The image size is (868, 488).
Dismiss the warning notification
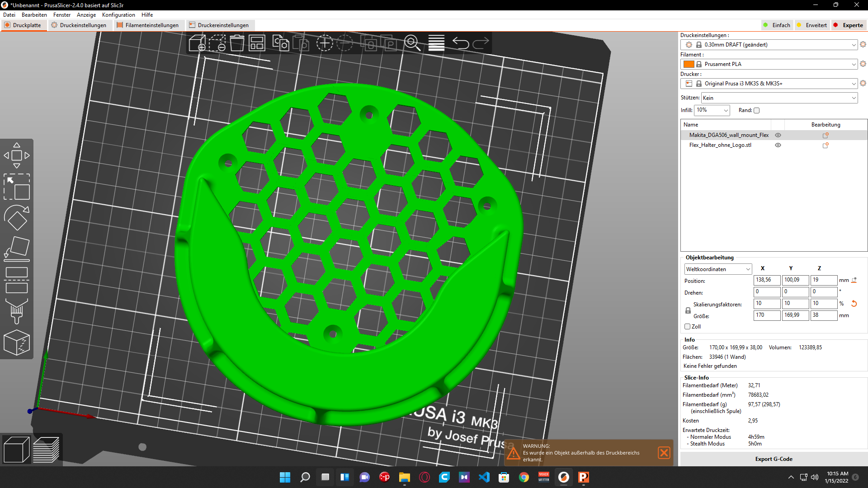tap(664, 453)
